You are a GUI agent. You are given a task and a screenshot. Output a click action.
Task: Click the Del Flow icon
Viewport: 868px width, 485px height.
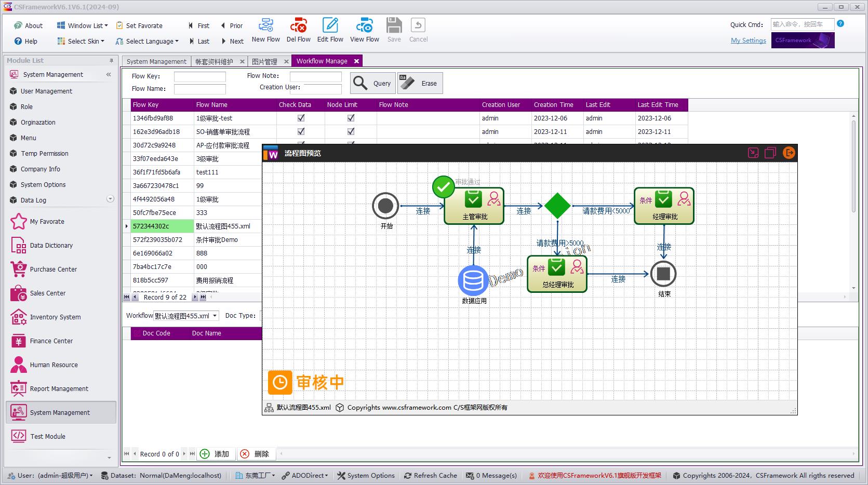click(x=298, y=26)
